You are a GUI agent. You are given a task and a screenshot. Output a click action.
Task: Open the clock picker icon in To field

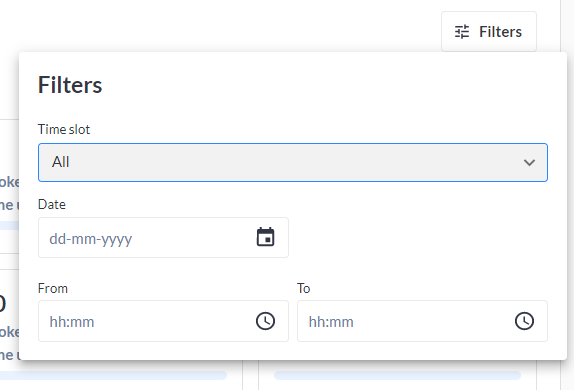click(x=525, y=321)
